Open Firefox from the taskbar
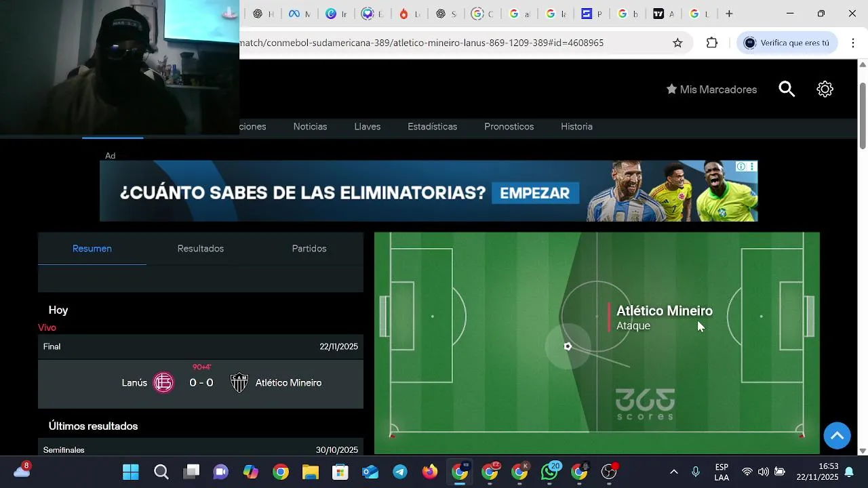The image size is (868, 488). point(430,472)
